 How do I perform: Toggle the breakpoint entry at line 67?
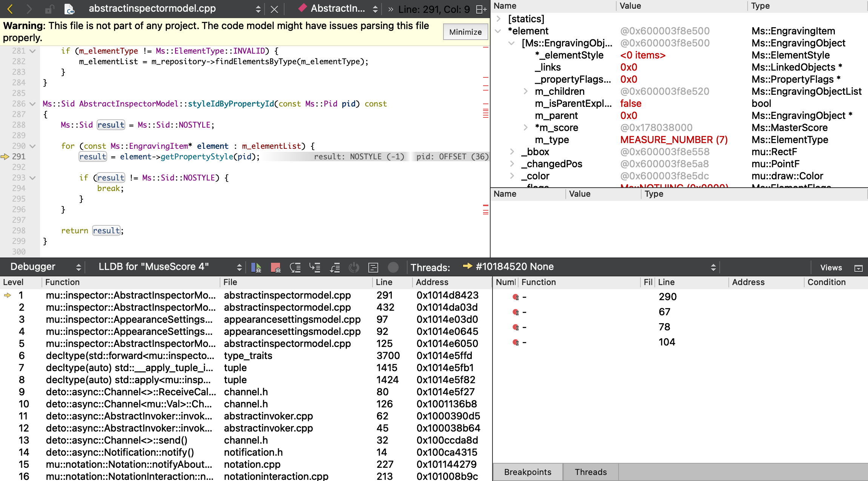click(516, 312)
